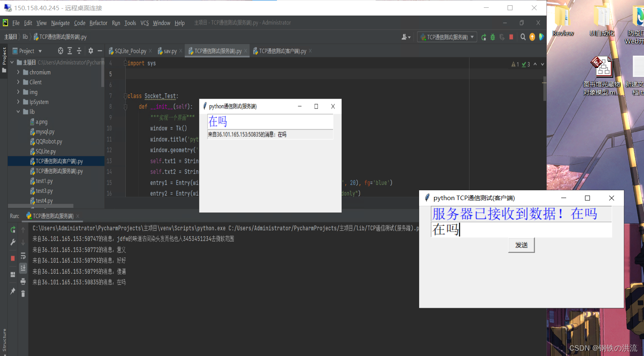This screenshot has height=356, width=644.
Task: Select a.png in the project tree
Action: coord(41,122)
